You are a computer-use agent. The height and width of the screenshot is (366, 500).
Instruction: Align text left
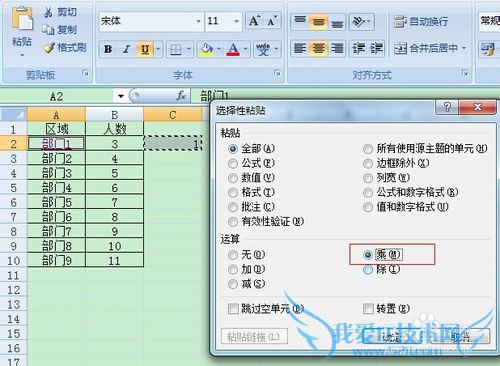tap(300, 48)
